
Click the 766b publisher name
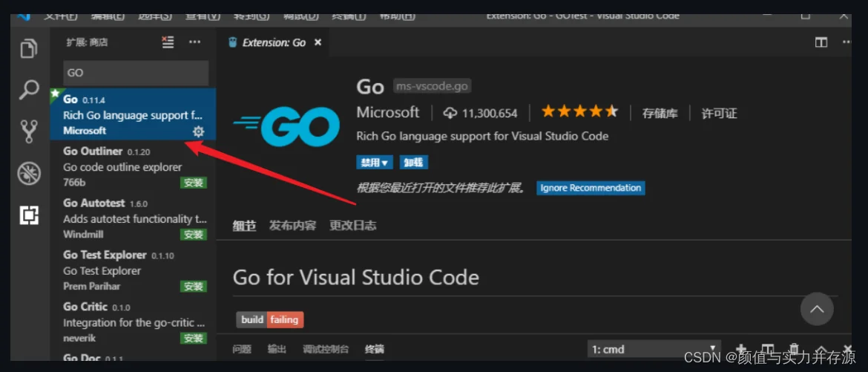pyautogui.click(x=74, y=183)
